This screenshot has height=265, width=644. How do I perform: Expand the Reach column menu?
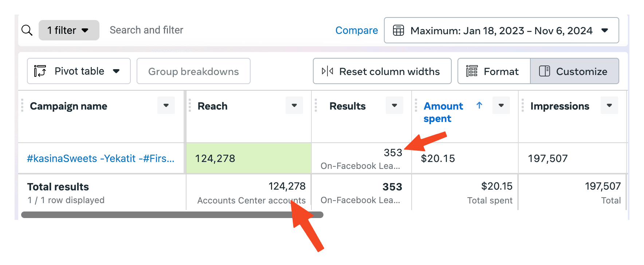click(294, 106)
